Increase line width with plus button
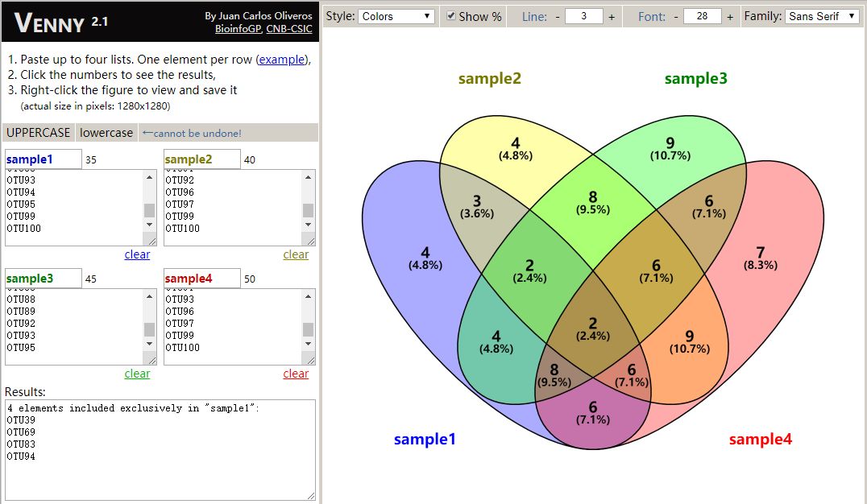Image resolution: width=867 pixels, height=504 pixels. [x=612, y=17]
